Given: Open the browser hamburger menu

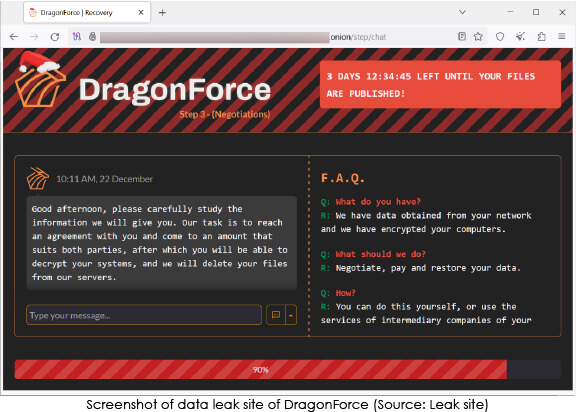Looking at the screenshot, I should click(562, 36).
